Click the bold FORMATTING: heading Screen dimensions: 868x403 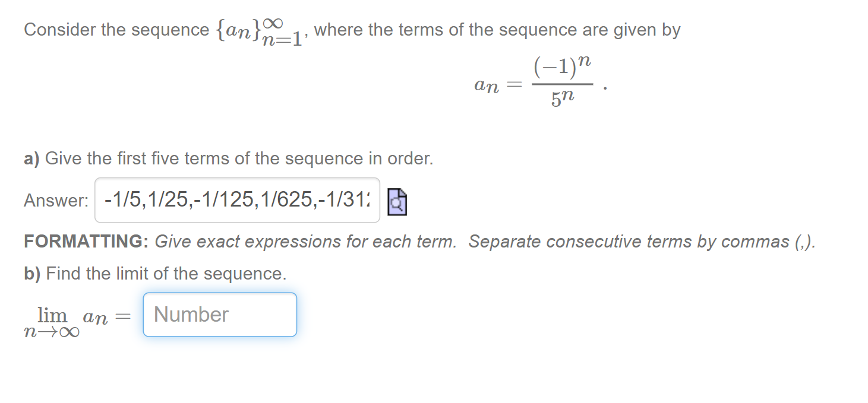(x=86, y=242)
